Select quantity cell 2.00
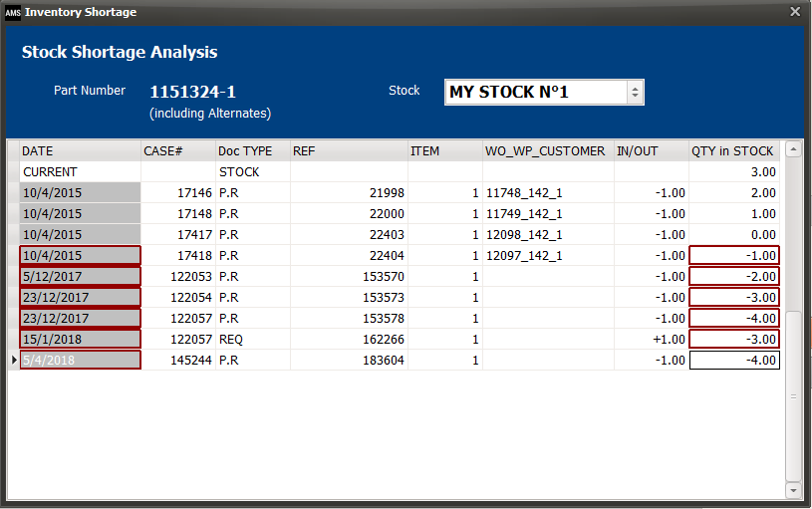Screen dimensions: 812x509 tap(734, 192)
